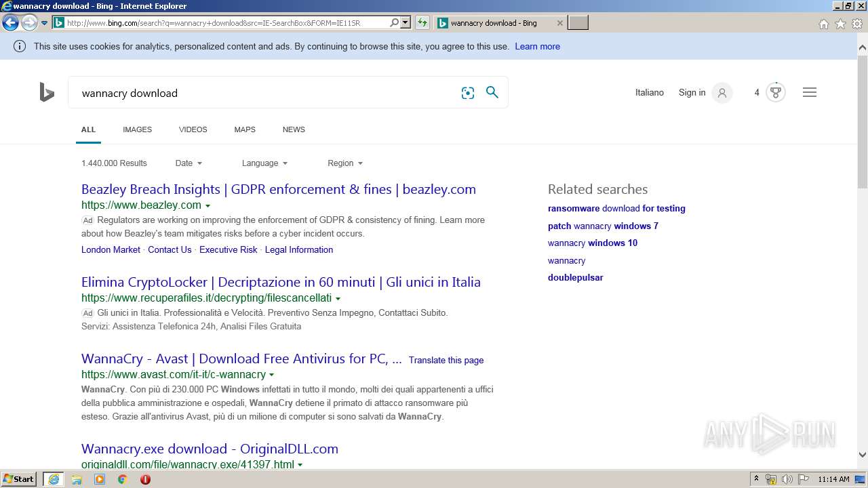The width and height of the screenshot is (868, 488).
Task: Expand the originaldll.com URL dropdown arrow
Action: click(300, 465)
